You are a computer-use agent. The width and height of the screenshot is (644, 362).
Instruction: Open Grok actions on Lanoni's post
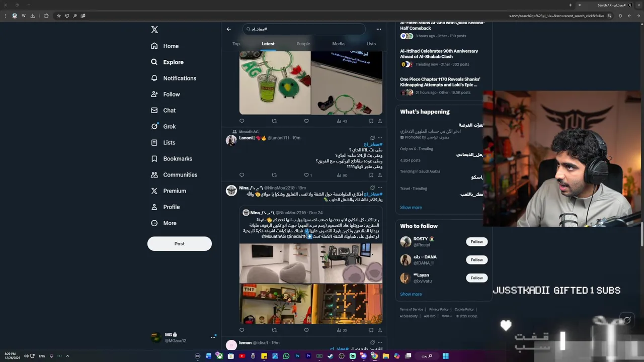pos(372,138)
